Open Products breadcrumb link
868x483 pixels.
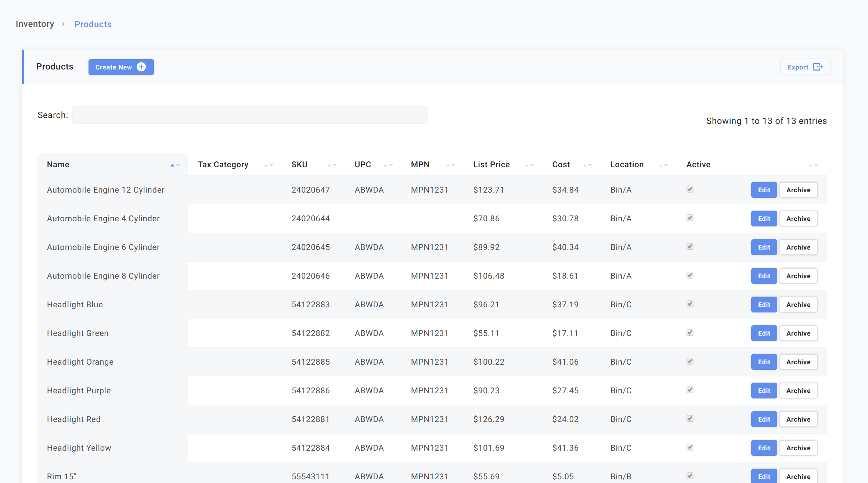[x=93, y=24]
